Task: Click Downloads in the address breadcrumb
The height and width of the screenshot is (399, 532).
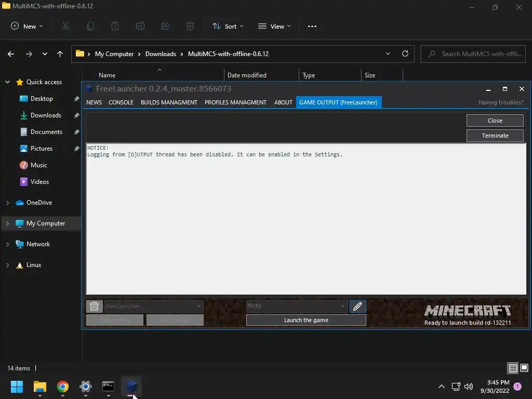Action: coord(161,54)
